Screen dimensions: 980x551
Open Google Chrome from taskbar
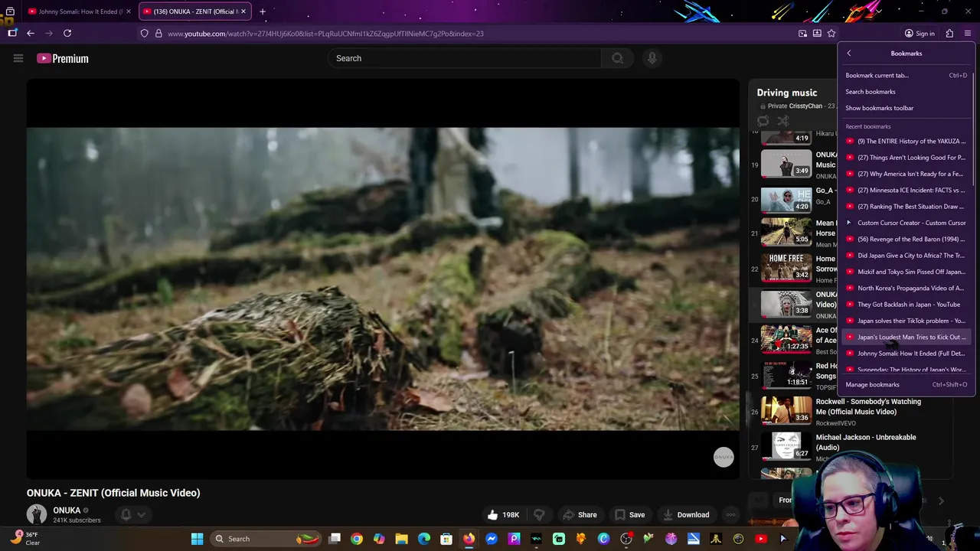(357, 539)
